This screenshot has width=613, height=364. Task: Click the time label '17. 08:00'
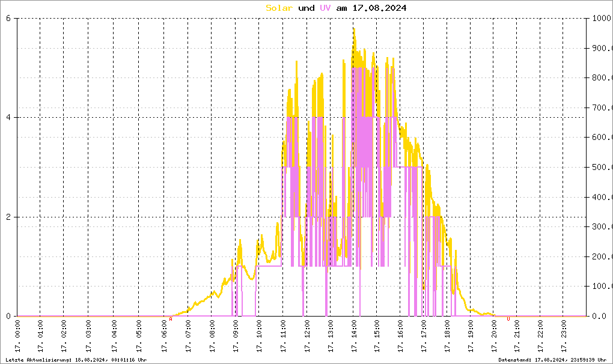click(212, 336)
